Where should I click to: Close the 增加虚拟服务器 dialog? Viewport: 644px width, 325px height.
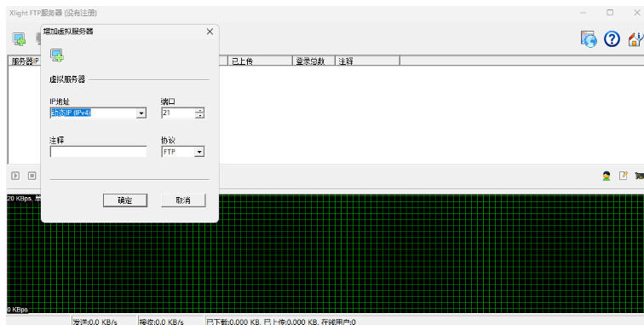coord(210,32)
